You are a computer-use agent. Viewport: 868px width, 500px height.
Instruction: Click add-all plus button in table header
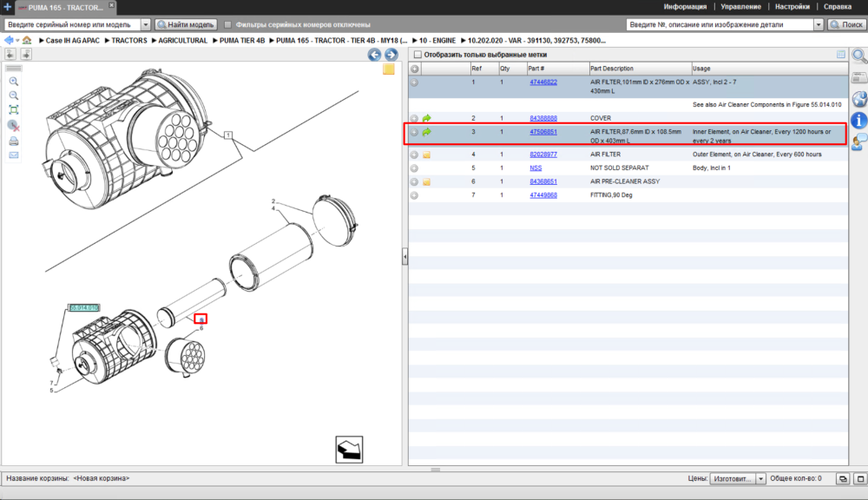[x=415, y=69]
